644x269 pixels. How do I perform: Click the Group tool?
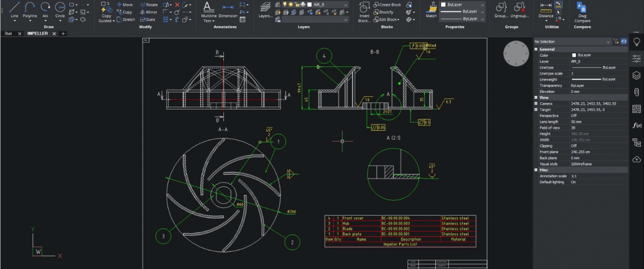(501, 9)
